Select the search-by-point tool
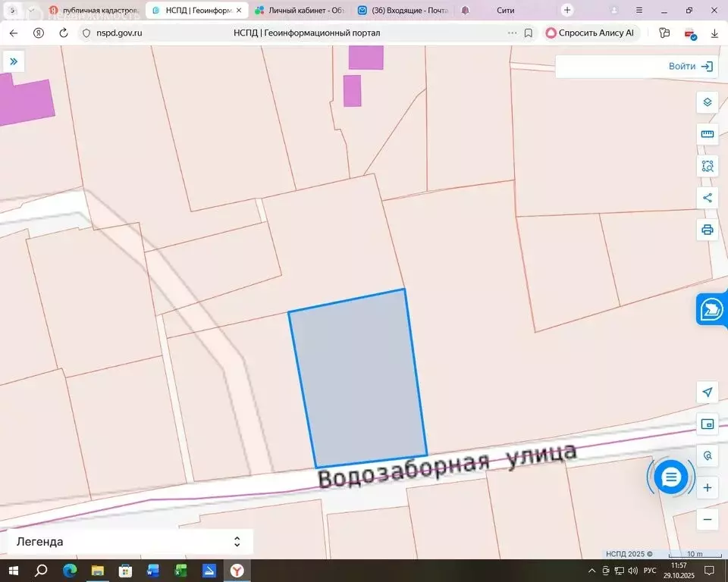Viewport: 728px width, 582px height. pyautogui.click(x=707, y=455)
